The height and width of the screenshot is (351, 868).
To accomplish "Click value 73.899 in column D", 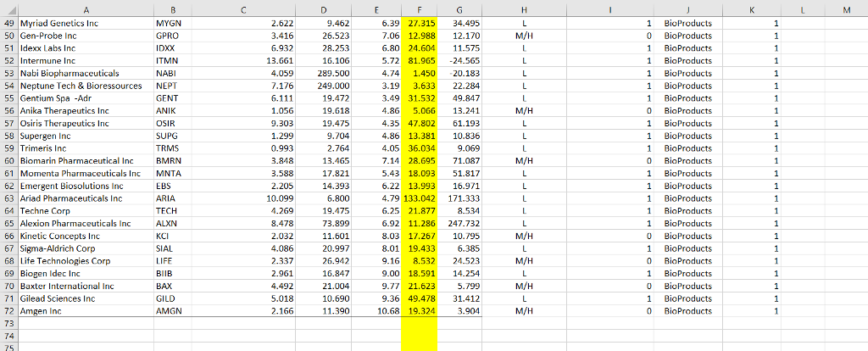I will 323,223.
